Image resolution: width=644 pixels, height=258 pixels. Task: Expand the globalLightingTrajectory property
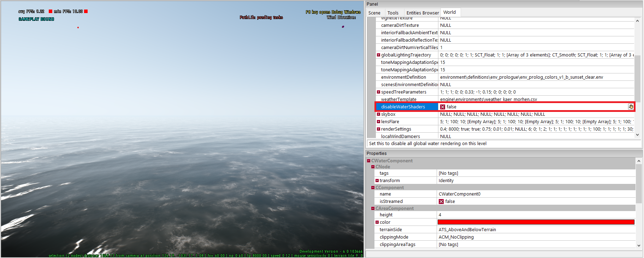point(378,55)
